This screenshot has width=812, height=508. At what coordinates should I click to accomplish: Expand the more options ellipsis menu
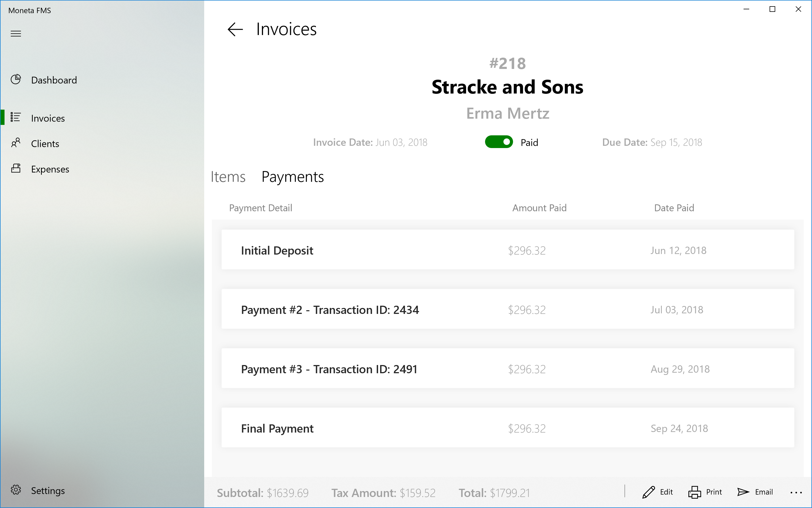[x=796, y=493]
